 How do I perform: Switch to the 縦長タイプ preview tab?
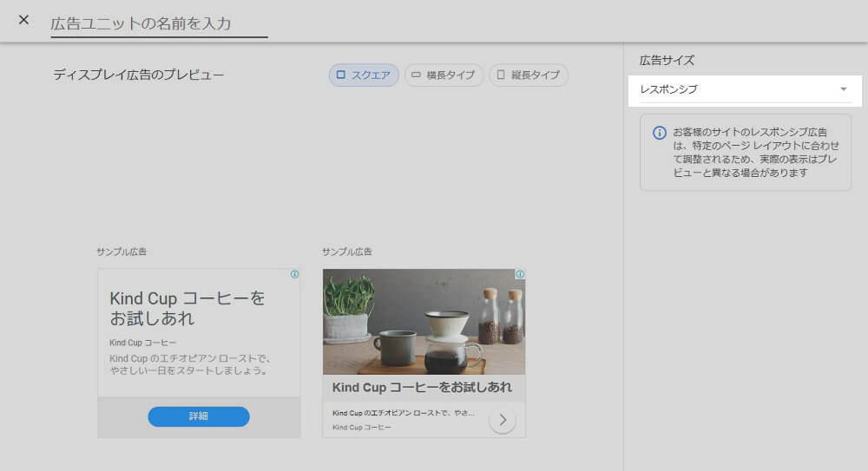[x=528, y=75]
